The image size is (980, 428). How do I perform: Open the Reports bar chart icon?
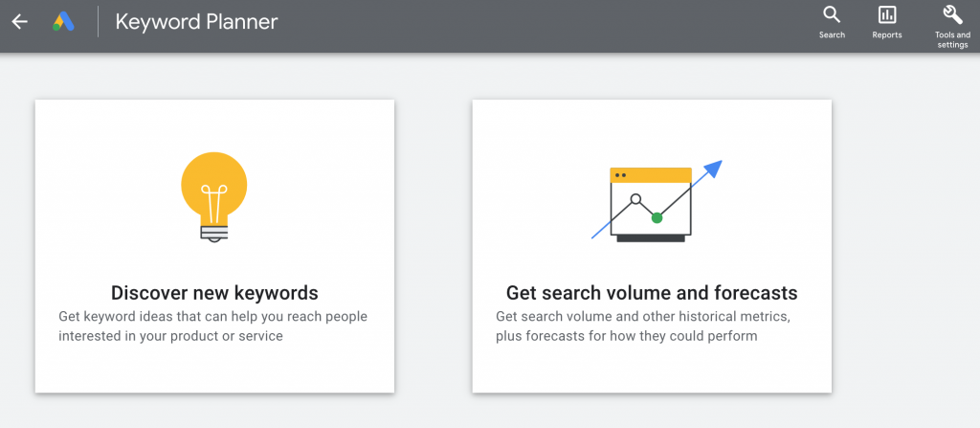click(887, 14)
